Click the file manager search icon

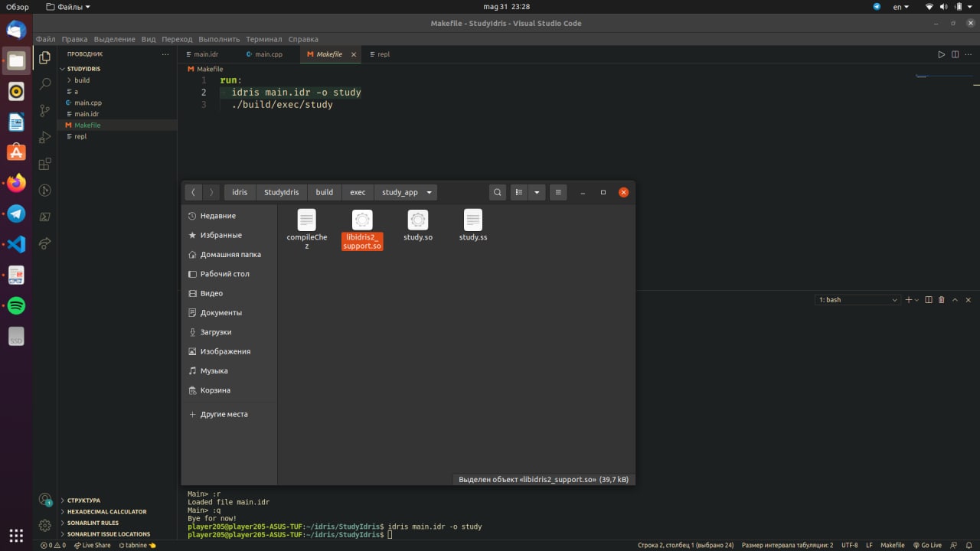click(498, 192)
